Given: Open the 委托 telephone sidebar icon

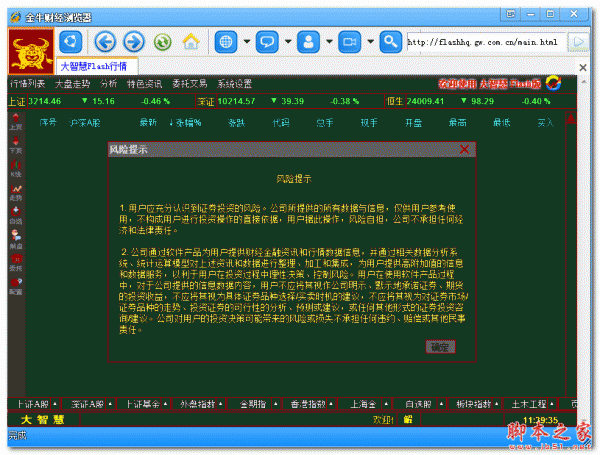Looking at the screenshot, I should pos(16,263).
